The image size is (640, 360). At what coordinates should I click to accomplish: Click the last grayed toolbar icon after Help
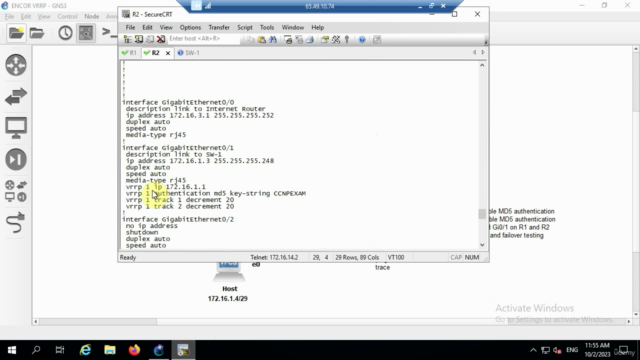pos(377,40)
